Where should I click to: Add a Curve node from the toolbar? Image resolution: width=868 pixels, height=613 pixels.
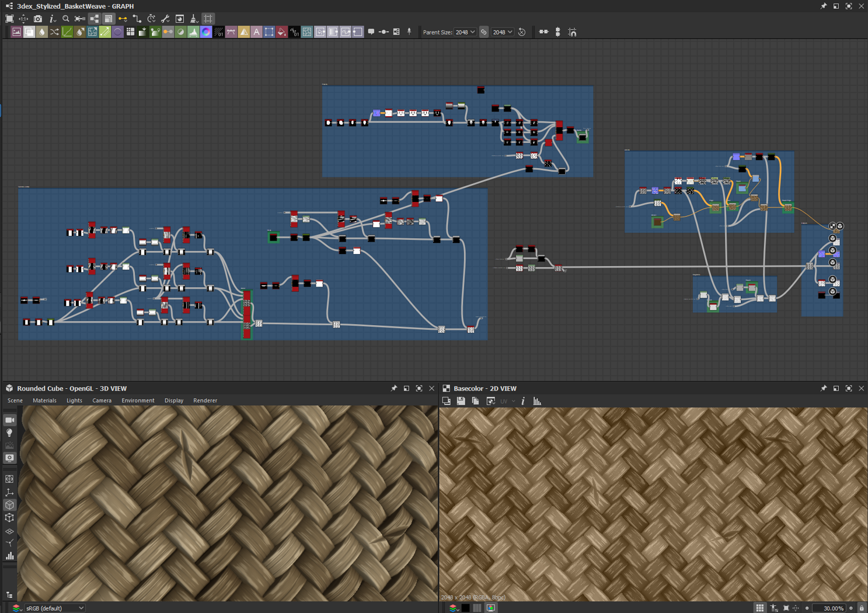[67, 32]
